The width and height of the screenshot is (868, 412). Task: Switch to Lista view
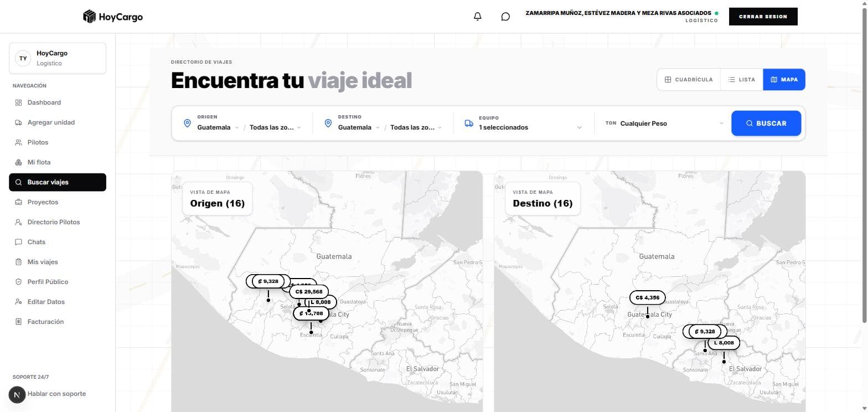point(742,80)
